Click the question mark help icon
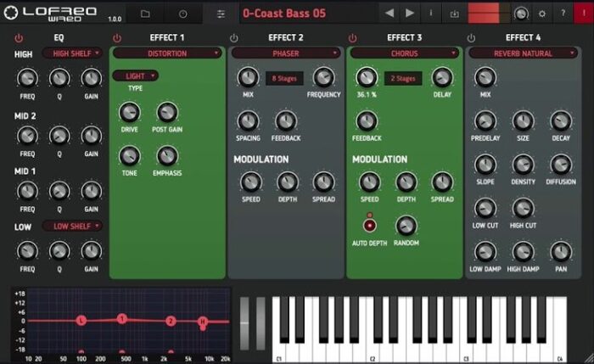594x364 pixels. click(x=563, y=14)
